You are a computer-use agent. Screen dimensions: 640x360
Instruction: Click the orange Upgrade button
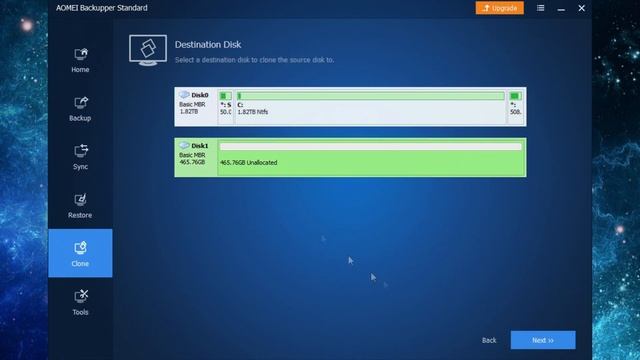point(500,8)
